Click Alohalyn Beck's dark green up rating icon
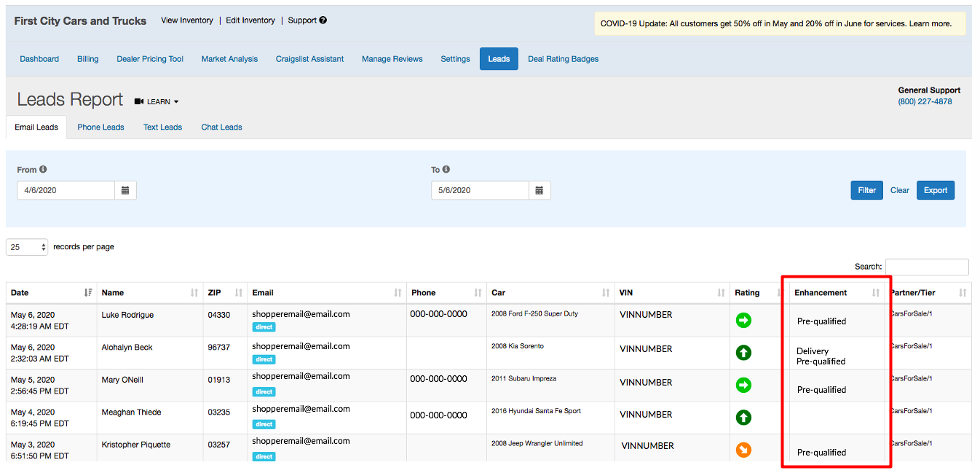The image size is (980, 473). click(x=743, y=353)
